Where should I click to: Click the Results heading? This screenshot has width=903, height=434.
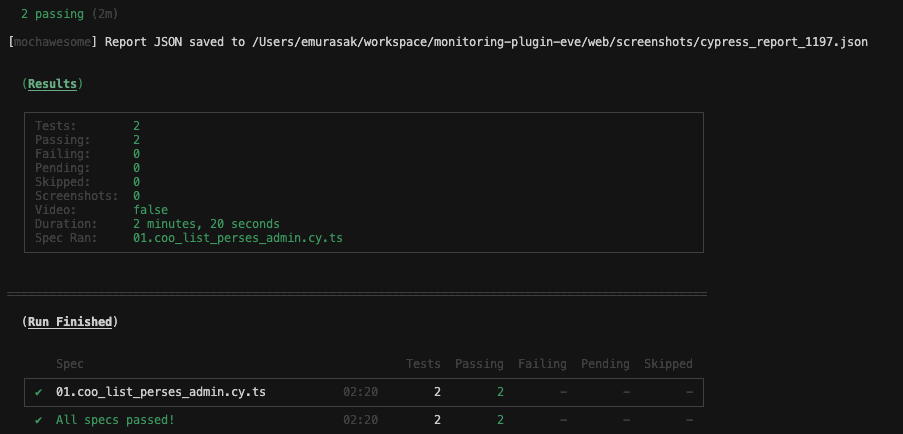point(52,84)
